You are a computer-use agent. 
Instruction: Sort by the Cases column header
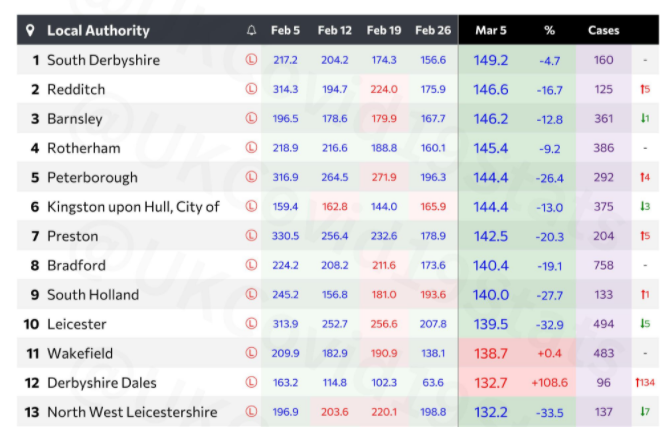coord(603,31)
